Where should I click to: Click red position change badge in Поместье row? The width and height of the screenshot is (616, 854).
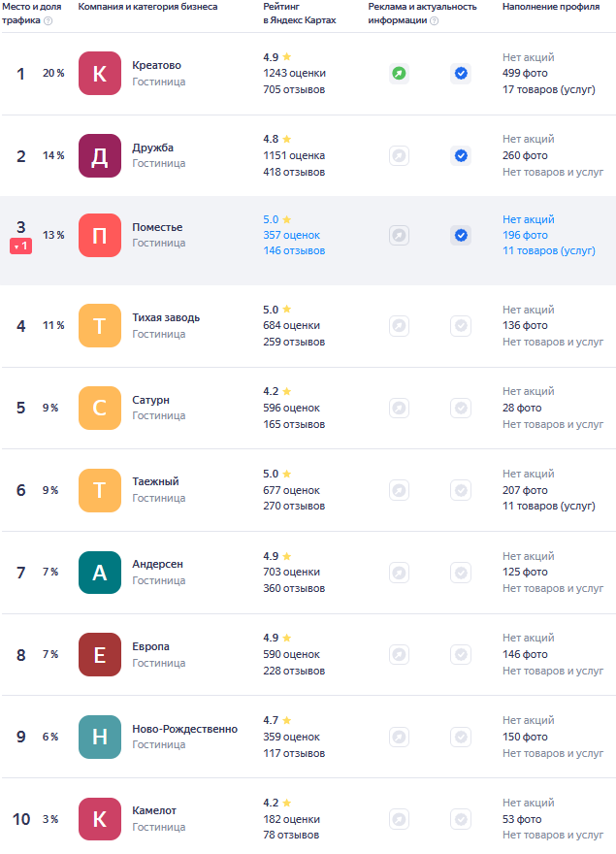(x=20, y=246)
